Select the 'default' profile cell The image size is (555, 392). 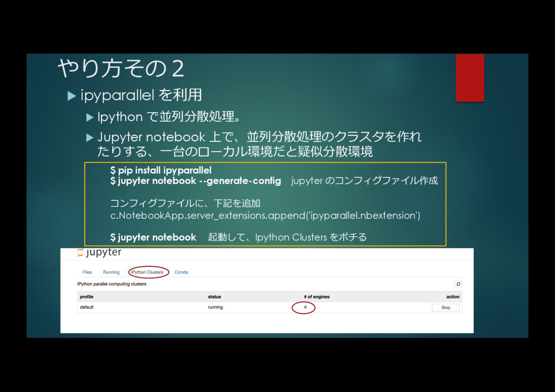[x=87, y=307]
